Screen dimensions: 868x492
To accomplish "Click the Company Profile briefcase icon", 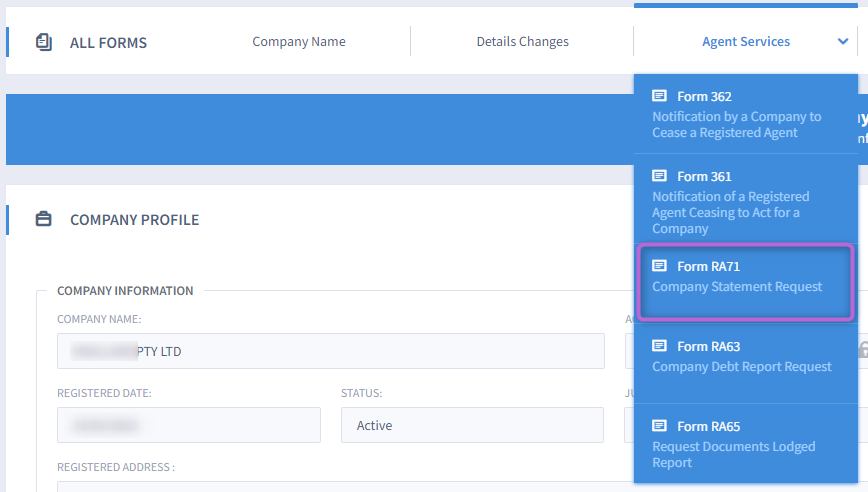I will point(44,219).
